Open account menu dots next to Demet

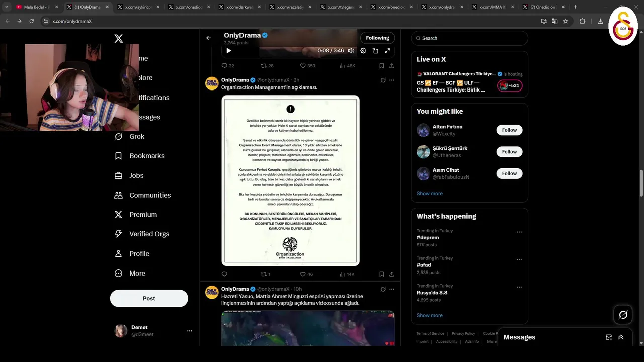pos(190,331)
